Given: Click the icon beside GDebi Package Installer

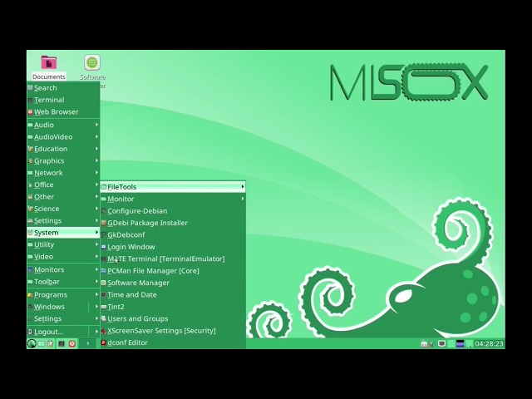Looking at the screenshot, I should pos(103,223).
